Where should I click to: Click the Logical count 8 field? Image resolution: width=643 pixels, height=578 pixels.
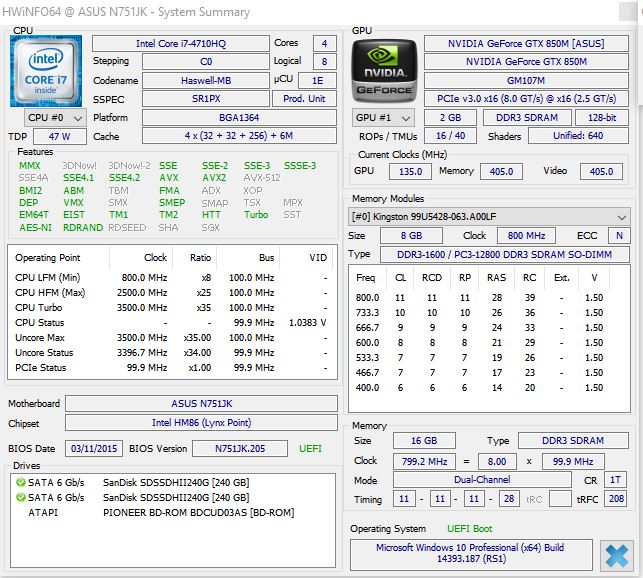324,62
